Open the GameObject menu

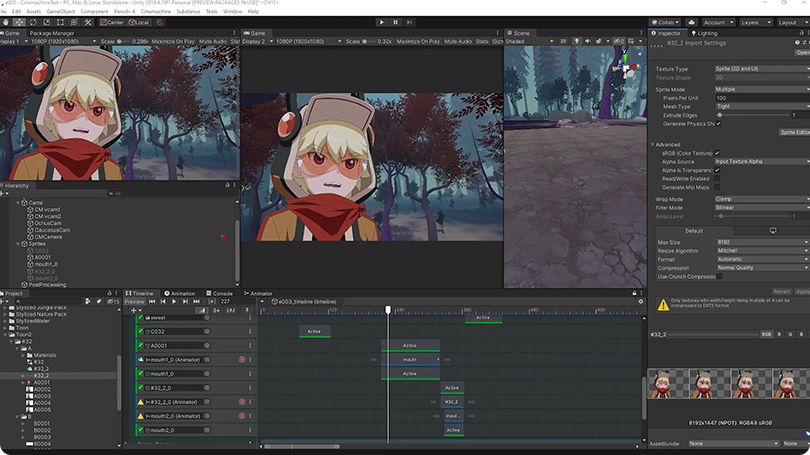click(60, 11)
